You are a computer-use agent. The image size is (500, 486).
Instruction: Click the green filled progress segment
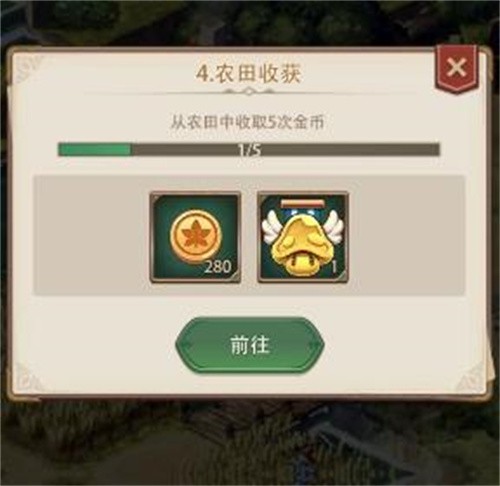95,150
